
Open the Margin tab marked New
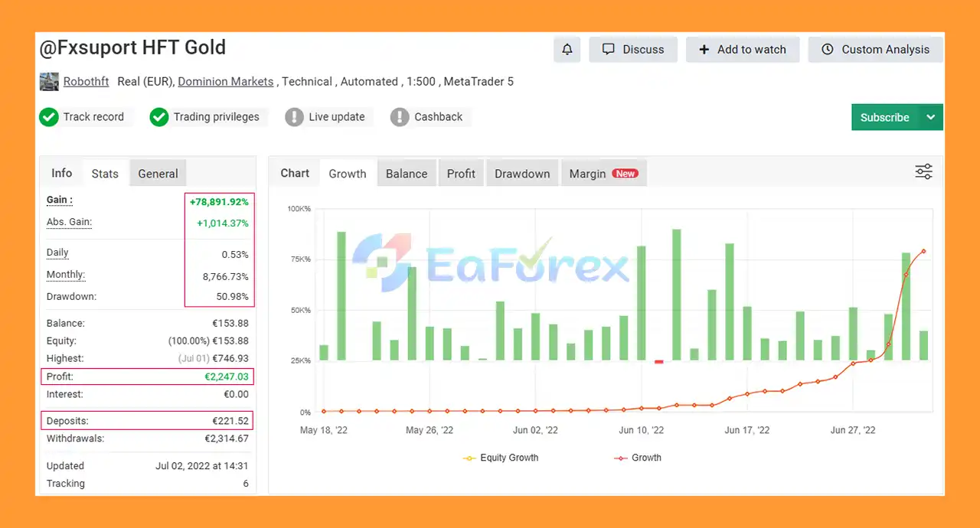tap(603, 174)
